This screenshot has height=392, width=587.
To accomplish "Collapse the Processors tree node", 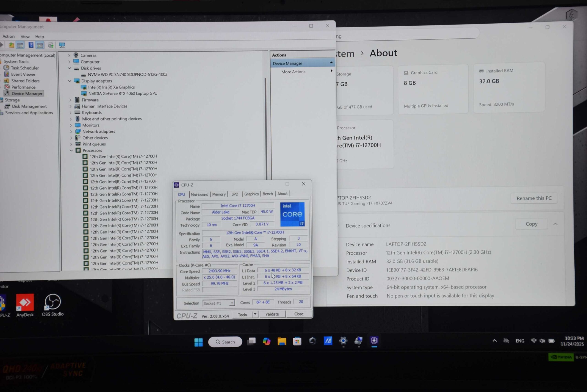I will pos(71,150).
